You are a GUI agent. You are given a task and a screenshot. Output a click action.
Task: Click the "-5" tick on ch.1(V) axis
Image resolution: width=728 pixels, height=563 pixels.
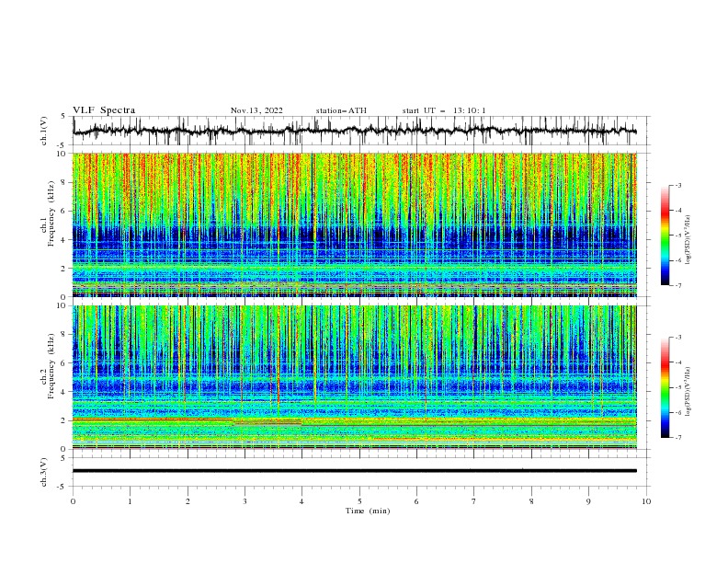63,145
